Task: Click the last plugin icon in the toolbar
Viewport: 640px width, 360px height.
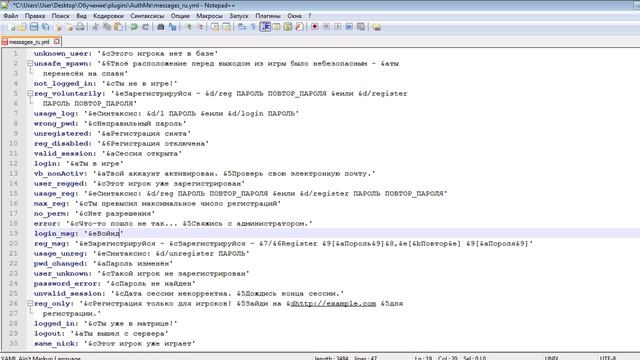Action: pos(376,27)
